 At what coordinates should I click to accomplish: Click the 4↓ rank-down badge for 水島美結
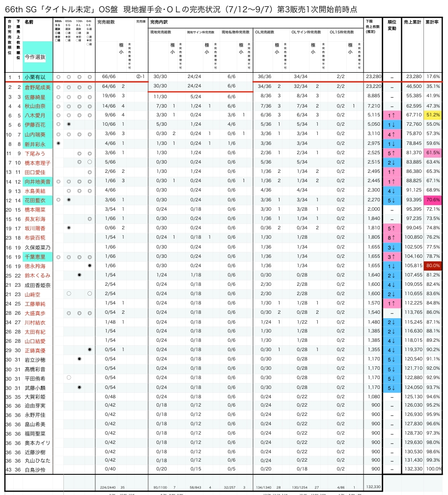[392, 191]
